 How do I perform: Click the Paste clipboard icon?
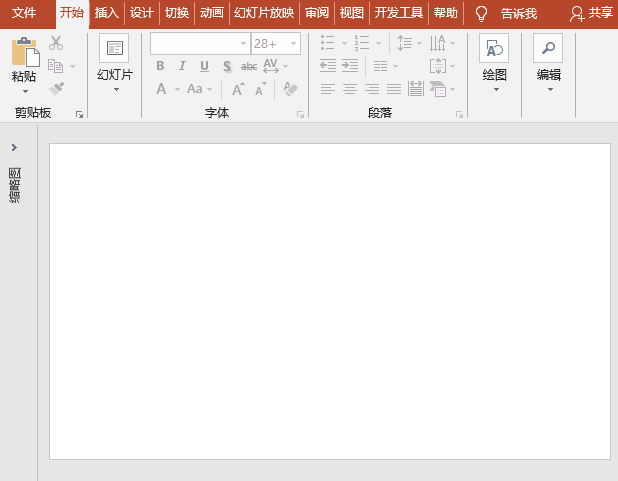pos(26,52)
